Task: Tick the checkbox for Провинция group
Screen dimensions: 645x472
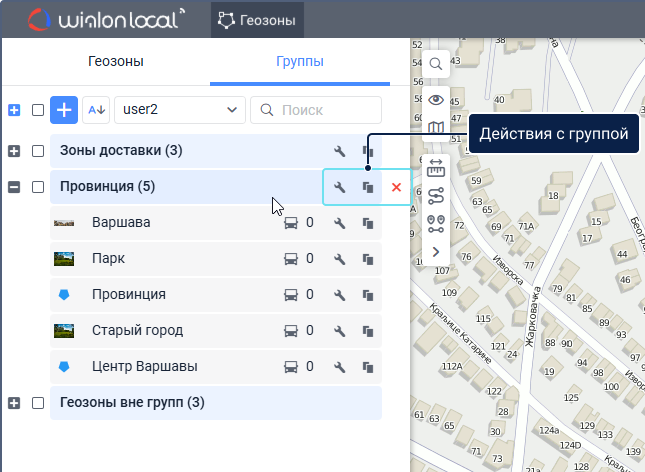Action: 38,187
